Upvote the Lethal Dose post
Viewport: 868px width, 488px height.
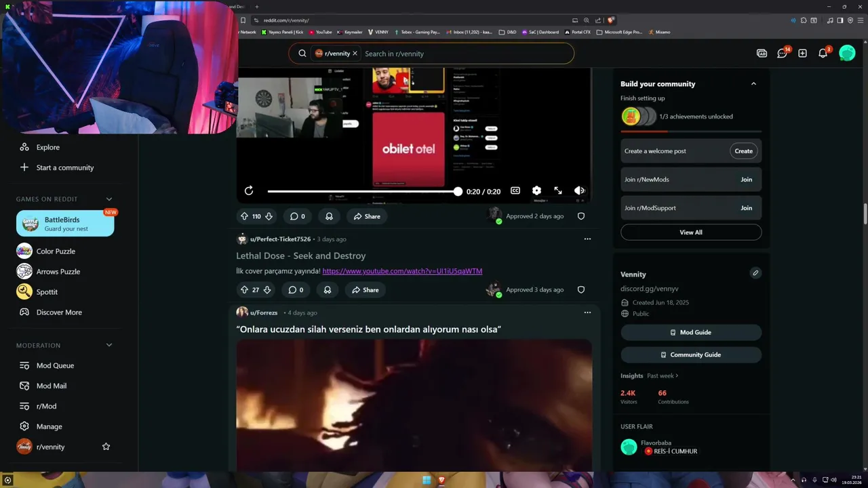click(244, 289)
